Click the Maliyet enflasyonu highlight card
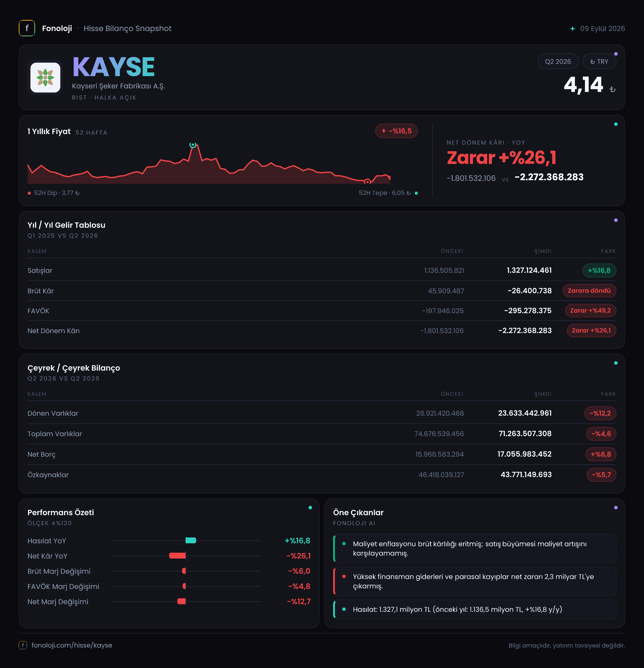This screenshot has height=668, width=644. pyautogui.click(x=475, y=549)
